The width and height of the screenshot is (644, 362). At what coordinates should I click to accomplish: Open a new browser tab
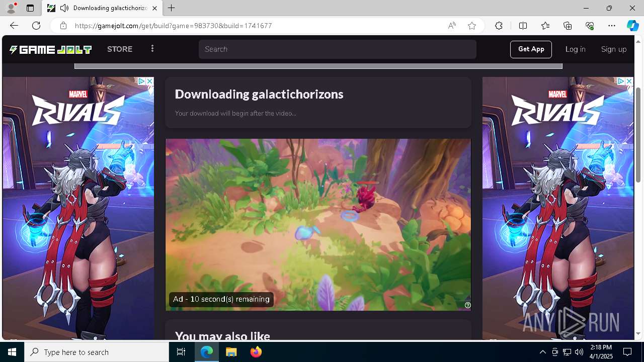pyautogui.click(x=172, y=8)
